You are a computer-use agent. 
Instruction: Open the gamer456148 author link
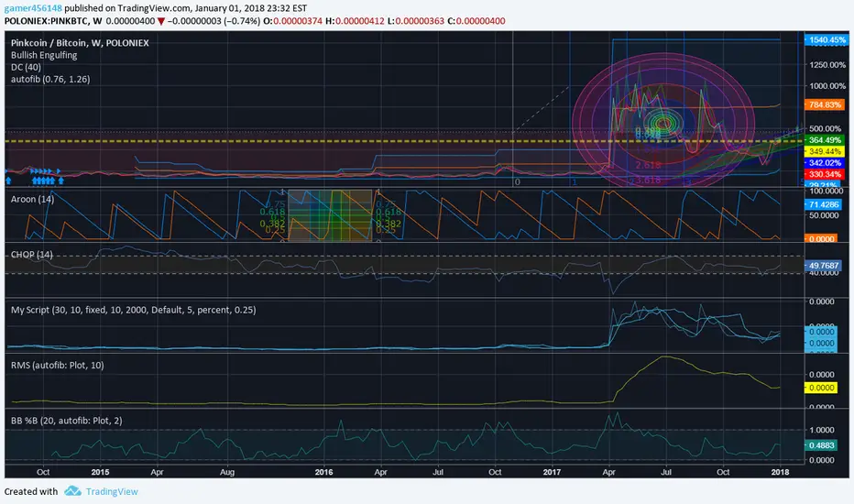[x=33, y=8]
